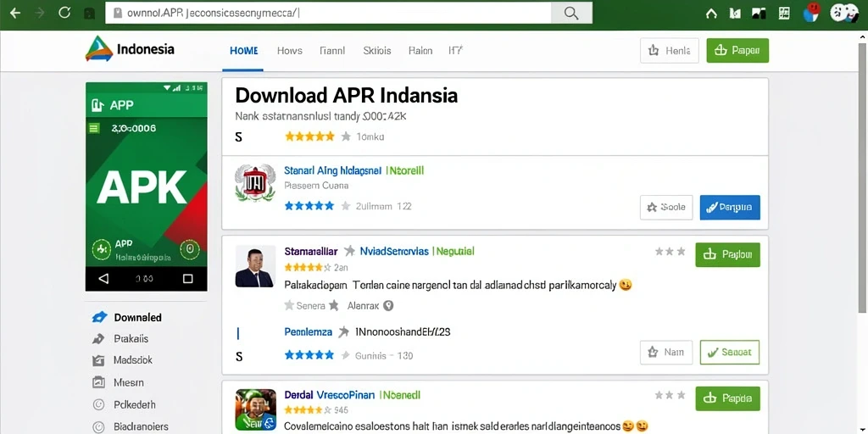Image resolution: width=868 pixels, height=434 pixels.
Task: Reload the page with refresh icon
Action: pyautogui.click(x=64, y=13)
